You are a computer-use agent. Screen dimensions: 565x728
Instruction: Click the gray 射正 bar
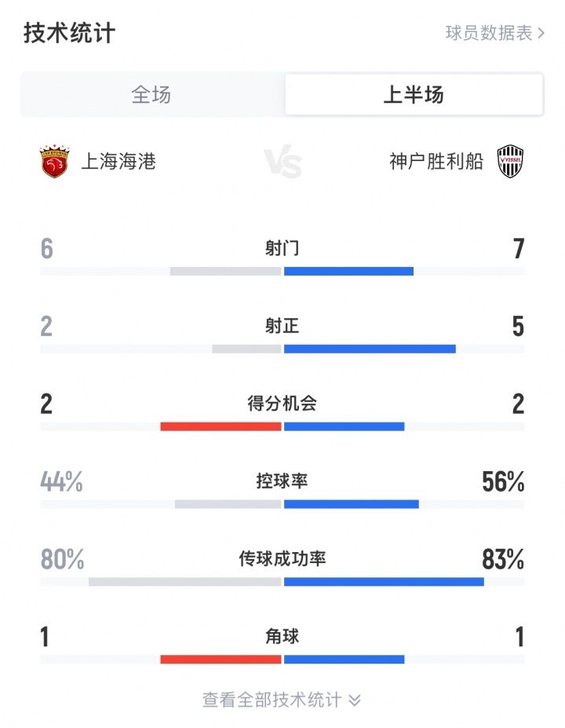pyautogui.click(x=246, y=349)
